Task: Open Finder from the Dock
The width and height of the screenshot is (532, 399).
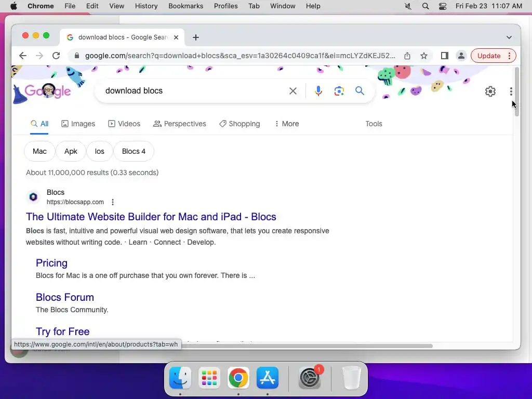Action: pos(180,378)
